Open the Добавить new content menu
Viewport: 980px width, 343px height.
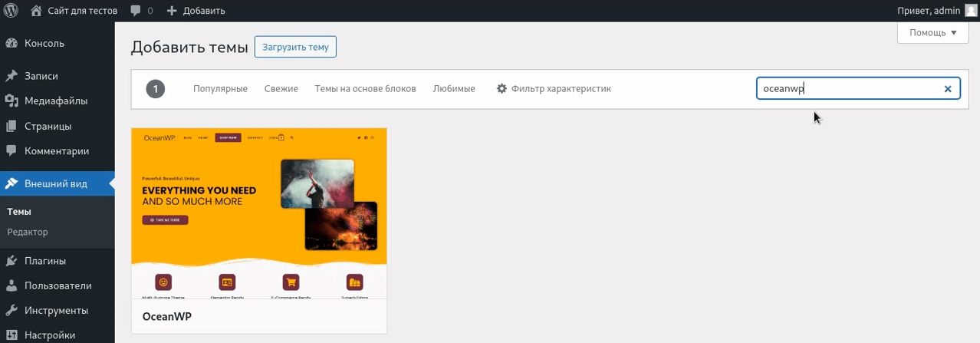tap(196, 11)
